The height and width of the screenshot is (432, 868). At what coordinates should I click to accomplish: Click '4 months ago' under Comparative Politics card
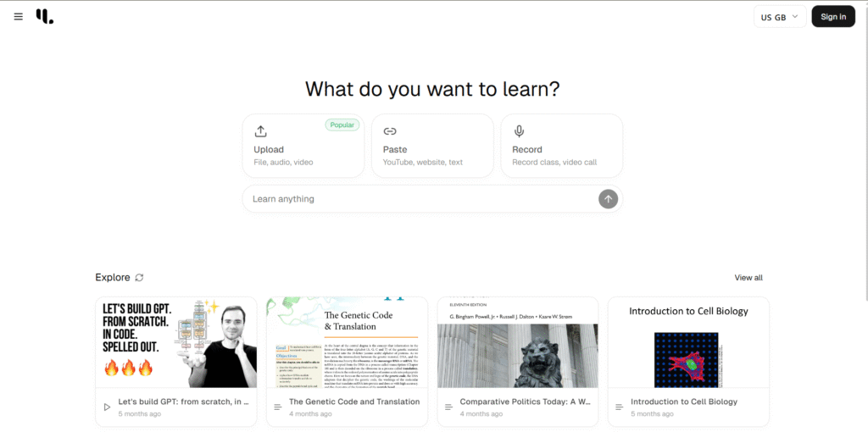481,413
